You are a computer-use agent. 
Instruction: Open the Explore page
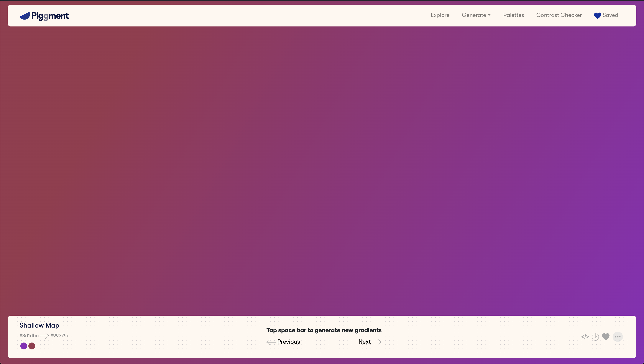pos(440,15)
